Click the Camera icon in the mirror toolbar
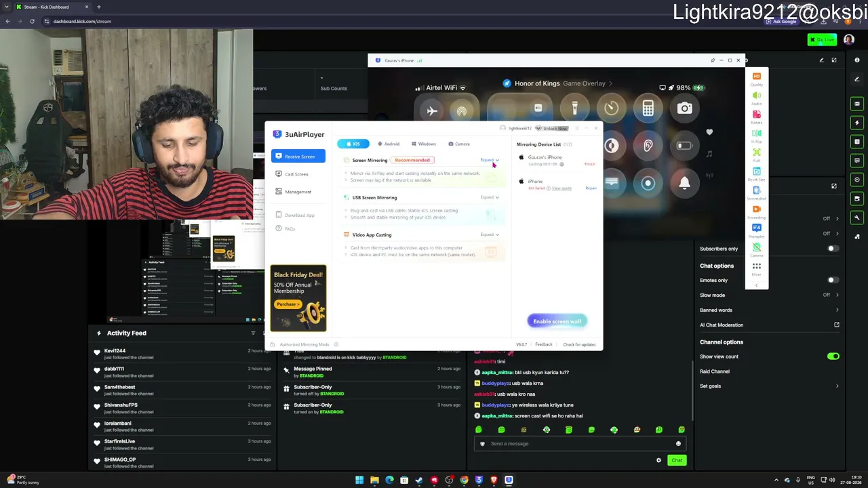This screenshot has height=488, width=868. (x=757, y=247)
